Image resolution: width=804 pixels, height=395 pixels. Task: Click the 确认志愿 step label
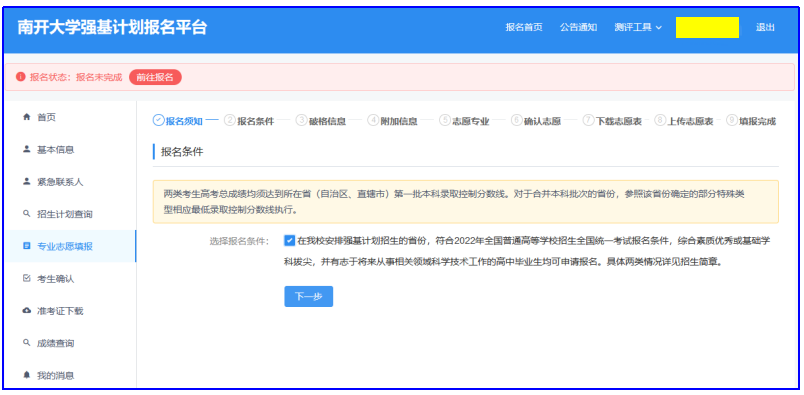(542, 122)
